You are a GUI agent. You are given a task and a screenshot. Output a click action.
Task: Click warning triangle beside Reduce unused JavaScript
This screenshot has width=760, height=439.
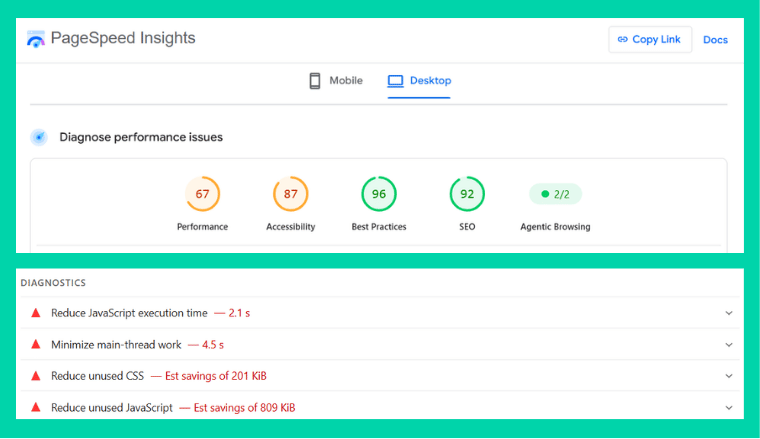tap(36, 408)
